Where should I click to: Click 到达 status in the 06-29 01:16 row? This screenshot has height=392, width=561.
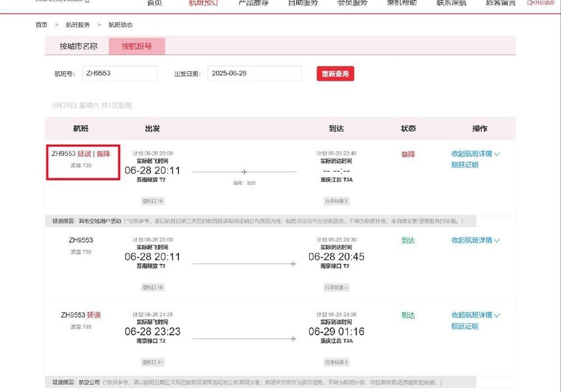(408, 315)
